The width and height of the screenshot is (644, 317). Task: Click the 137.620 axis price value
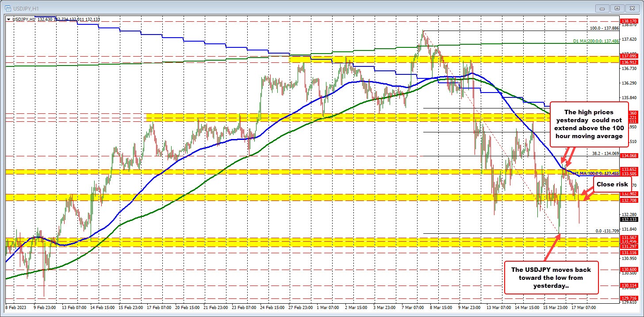pos(629,39)
